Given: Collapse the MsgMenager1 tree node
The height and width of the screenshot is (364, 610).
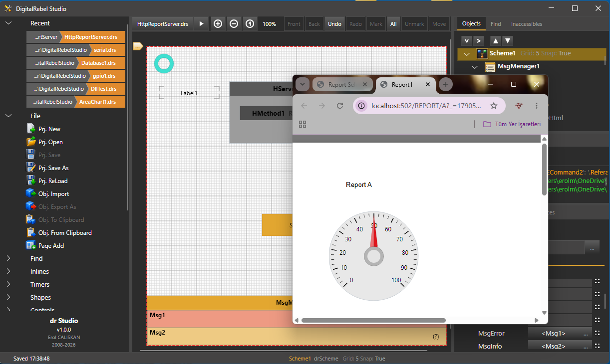Looking at the screenshot, I should [x=475, y=66].
